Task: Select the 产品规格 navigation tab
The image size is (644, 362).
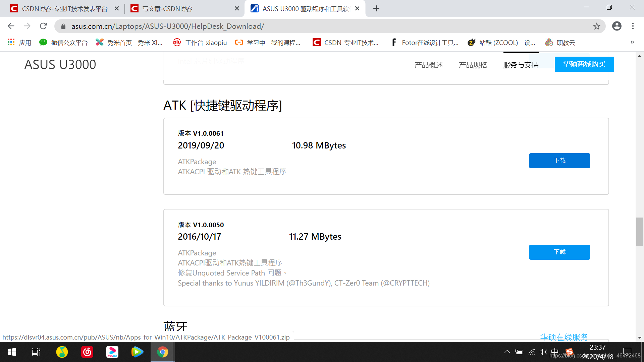Action: coord(473,65)
